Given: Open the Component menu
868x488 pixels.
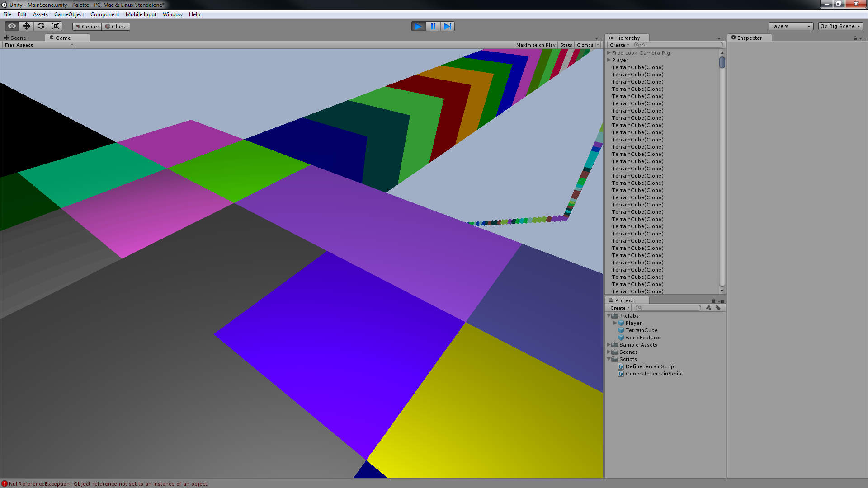Looking at the screenshot, I should (105, 14).
